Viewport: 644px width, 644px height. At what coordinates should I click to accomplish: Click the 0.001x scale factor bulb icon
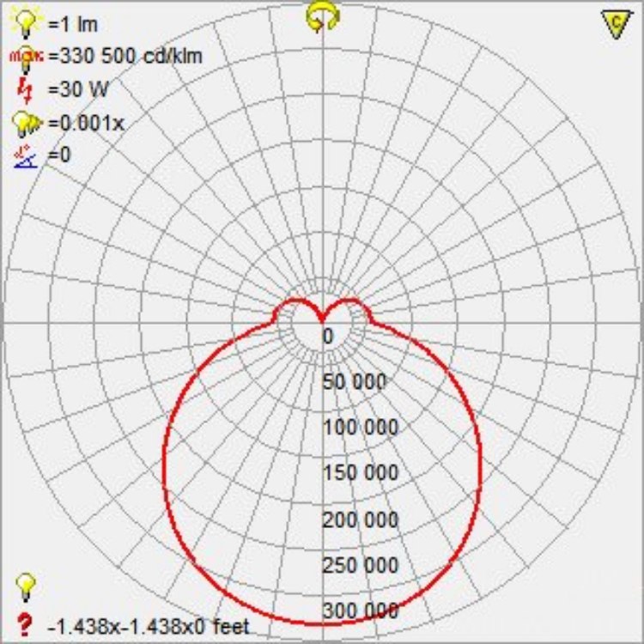[x=27, y=123]
